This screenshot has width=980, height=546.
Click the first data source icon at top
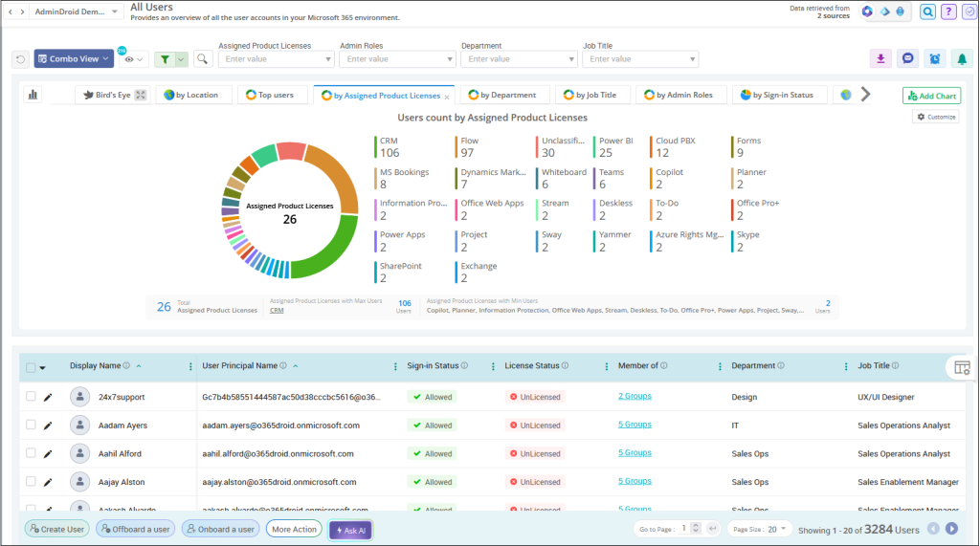pos(867,11)
